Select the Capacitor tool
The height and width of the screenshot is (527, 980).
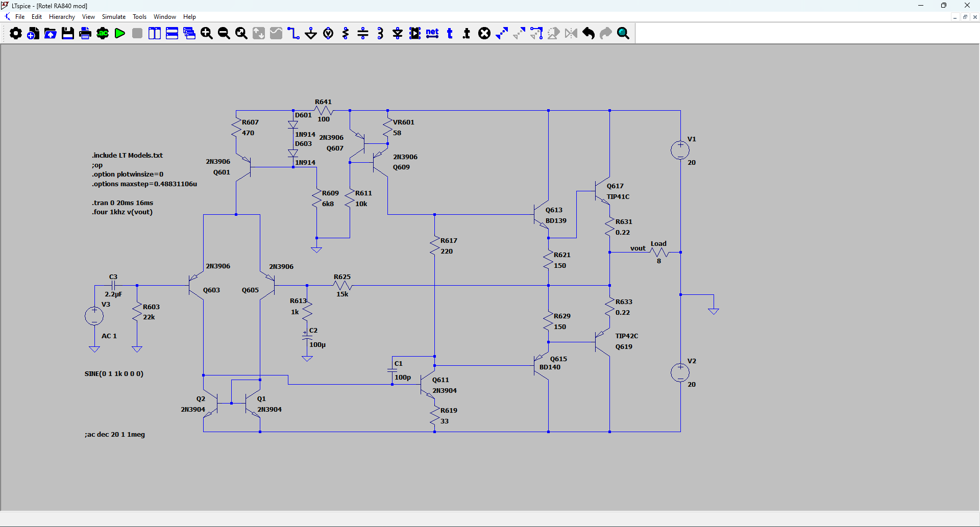click(x=363, y=34)
